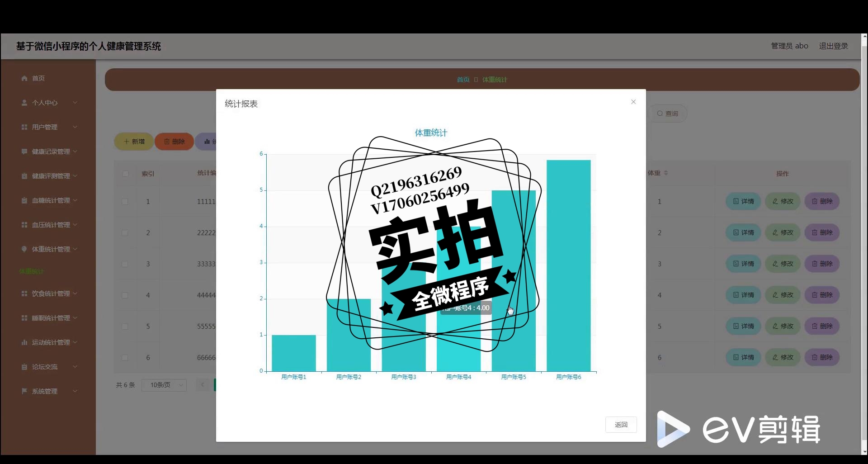Open the 10条/页 page size dropdown
This screenshot has width=868, height=464.
tap(164, 385)
